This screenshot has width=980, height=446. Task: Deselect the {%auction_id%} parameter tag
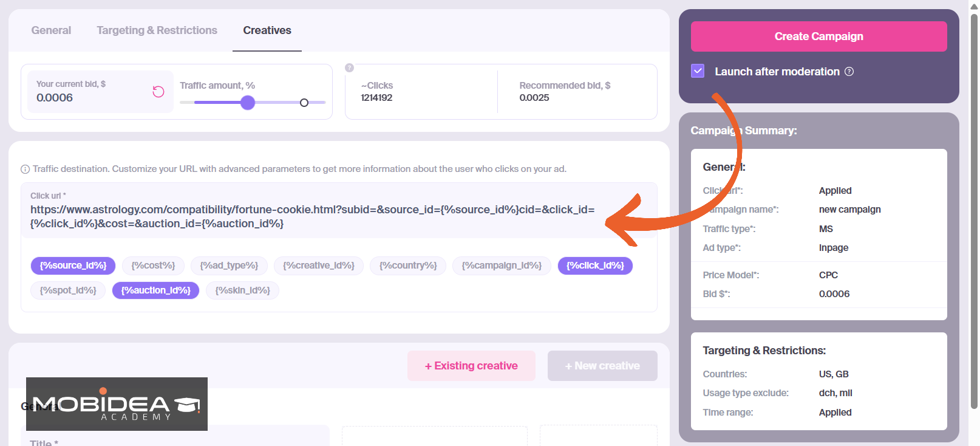(x=155, y=290)
